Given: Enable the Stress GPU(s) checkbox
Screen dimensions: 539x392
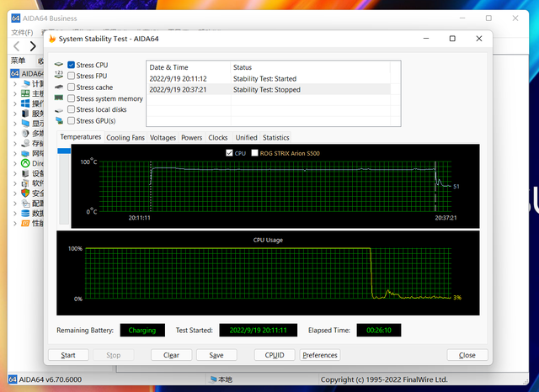Looking at the screenshot, I should (x=71, y=120).
